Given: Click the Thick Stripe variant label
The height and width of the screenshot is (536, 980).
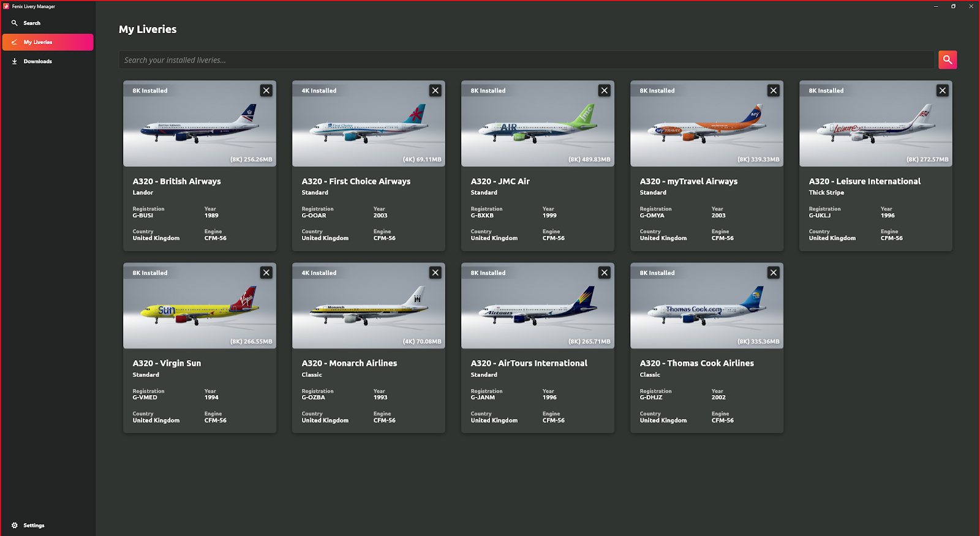Looking at the screenshot, I should pos(827,192).
